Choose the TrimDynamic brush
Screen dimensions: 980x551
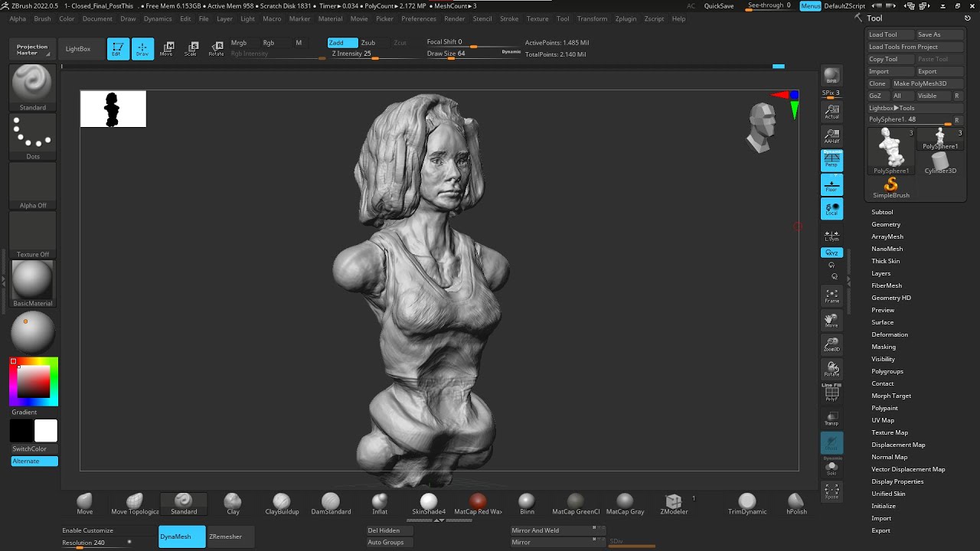point(747,503)
